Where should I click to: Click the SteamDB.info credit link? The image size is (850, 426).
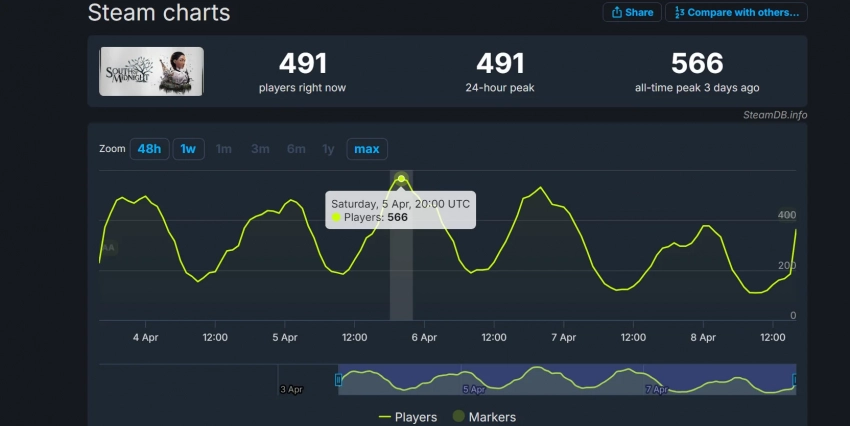click(774, 115)
